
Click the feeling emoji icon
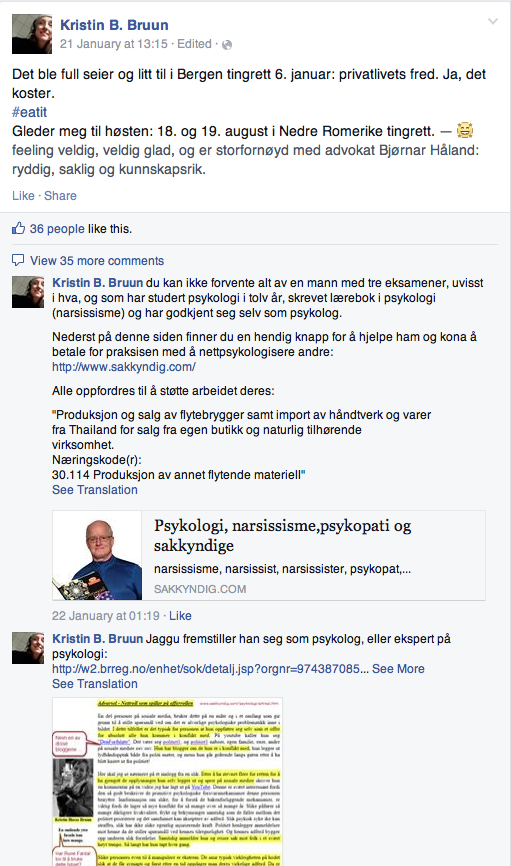click(465, 131)
